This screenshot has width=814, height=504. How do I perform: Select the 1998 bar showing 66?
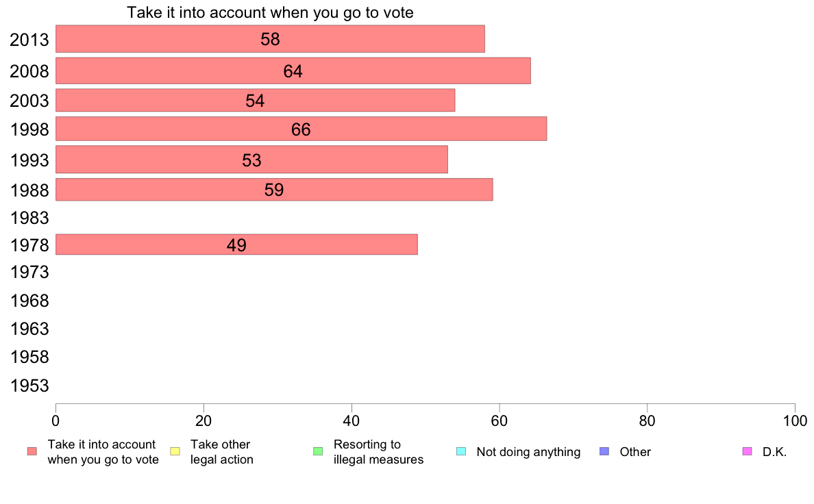(301, 129)
